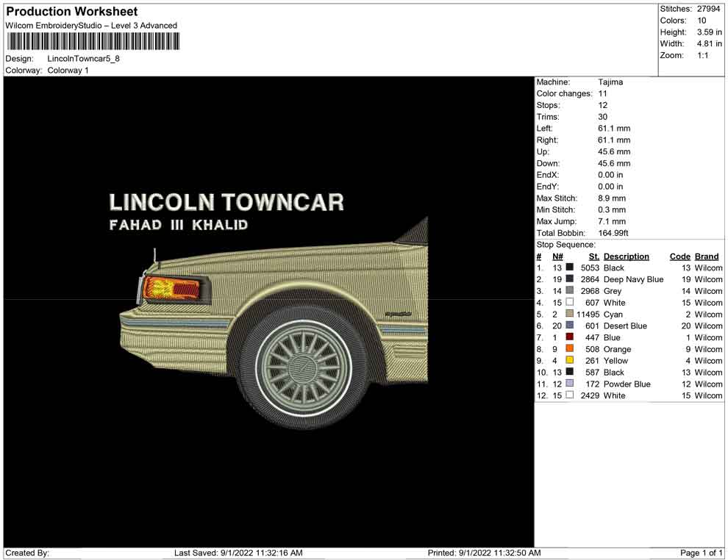Click the 'Printed: 9/1/2022 11:32:50 AM' text
The image size is (728, 560).
(x=485, y=553)
